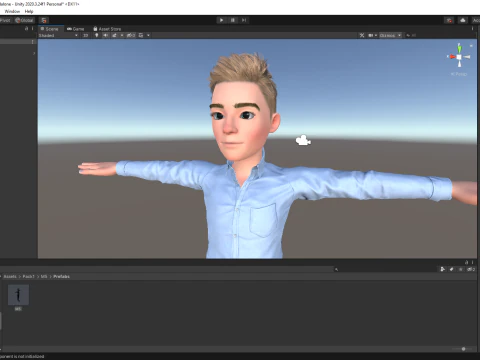Viewport: 480px width, 360px height.
Task: Click the grid snapping icon in the toolbar
Action: point(44,20)
